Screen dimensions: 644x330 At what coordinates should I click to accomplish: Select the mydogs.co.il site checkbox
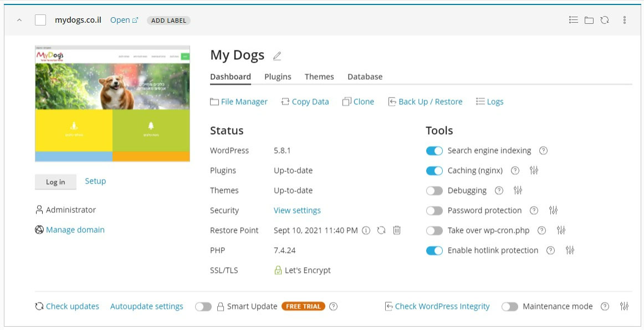[39, 19]
